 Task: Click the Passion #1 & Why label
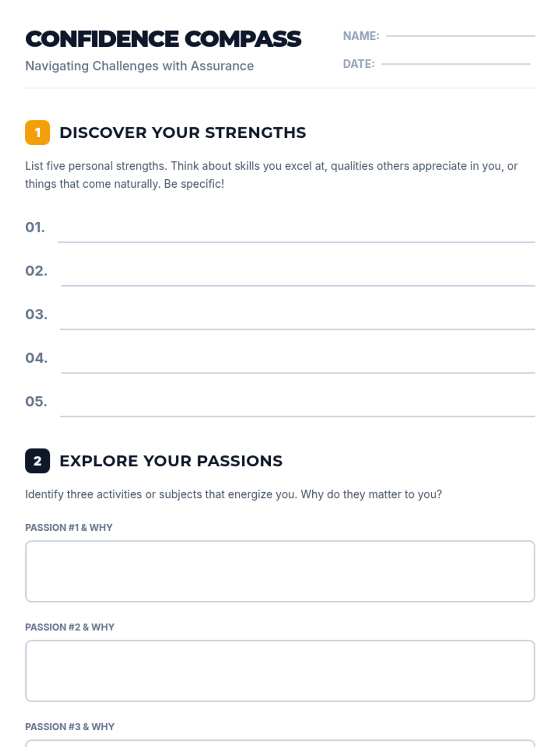[69, 528]
